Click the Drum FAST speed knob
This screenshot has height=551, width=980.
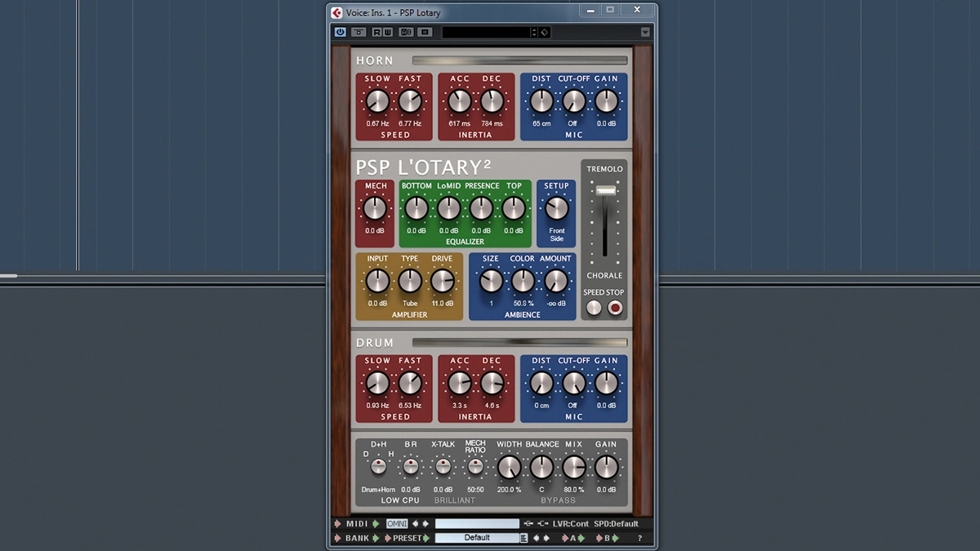410,383
